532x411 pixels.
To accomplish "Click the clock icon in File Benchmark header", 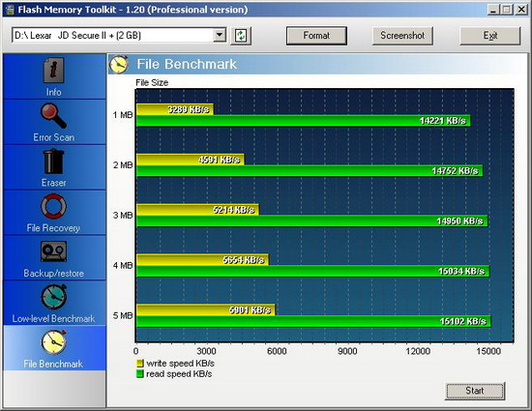I will click(x=119, y=64).
